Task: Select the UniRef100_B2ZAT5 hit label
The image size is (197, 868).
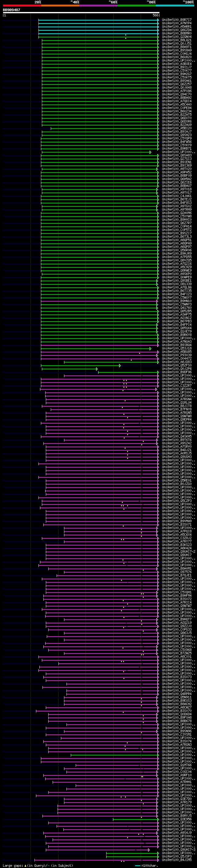Action: coord(176,115)
